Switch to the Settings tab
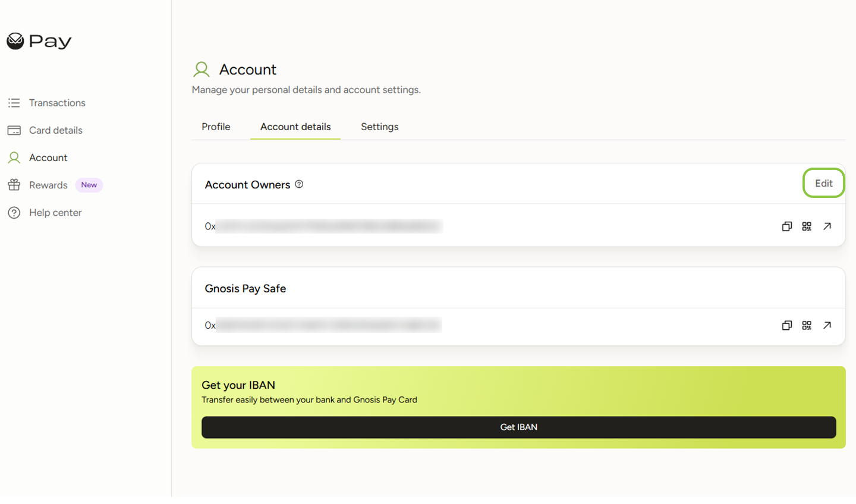 (x=380, y=127)
